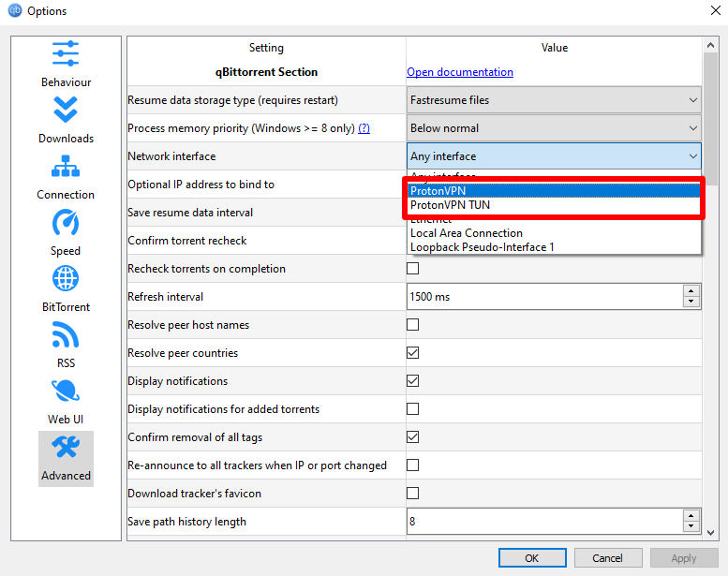Image resolution: width=728 pixels, height=576 pixels.
Task: Open the BitTorrent globe settings icon
Action: tap(66, 278)
